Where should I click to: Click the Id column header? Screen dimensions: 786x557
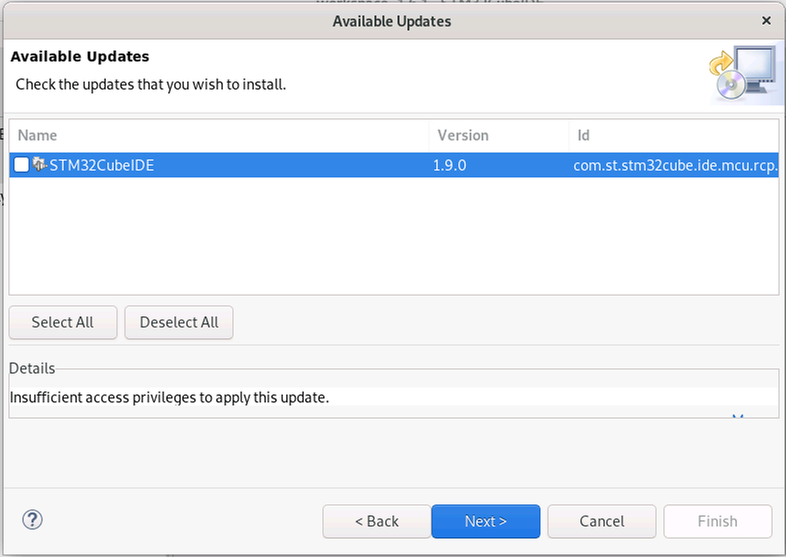(674, 135)
